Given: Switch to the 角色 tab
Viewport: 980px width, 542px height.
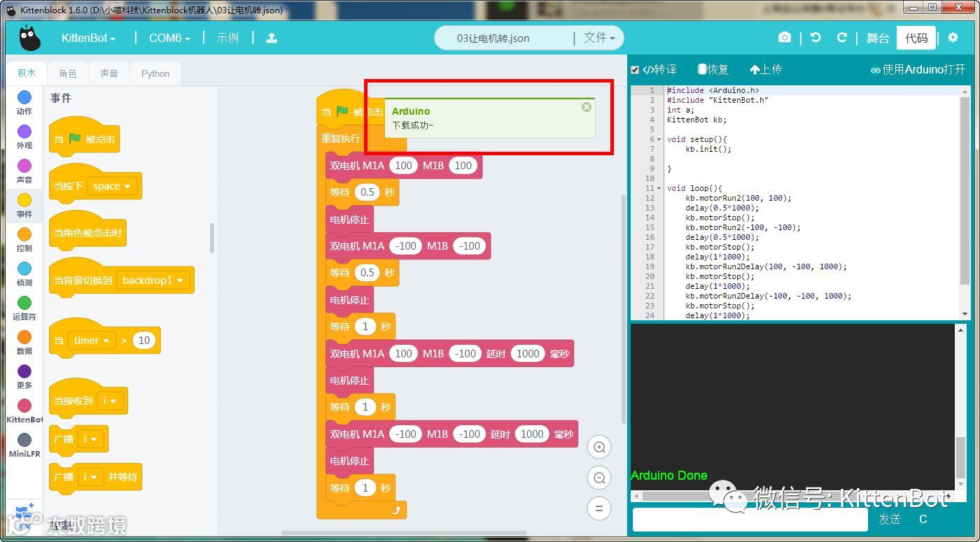Looking at the screenshot, I should (x=68, y=73).
